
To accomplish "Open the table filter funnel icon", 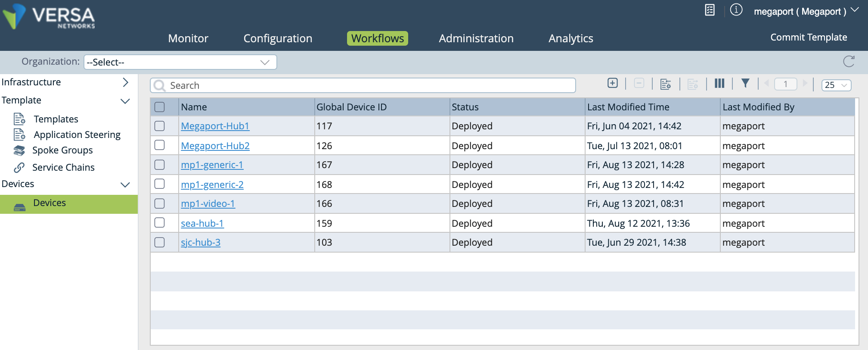I will tap(745, 84).
